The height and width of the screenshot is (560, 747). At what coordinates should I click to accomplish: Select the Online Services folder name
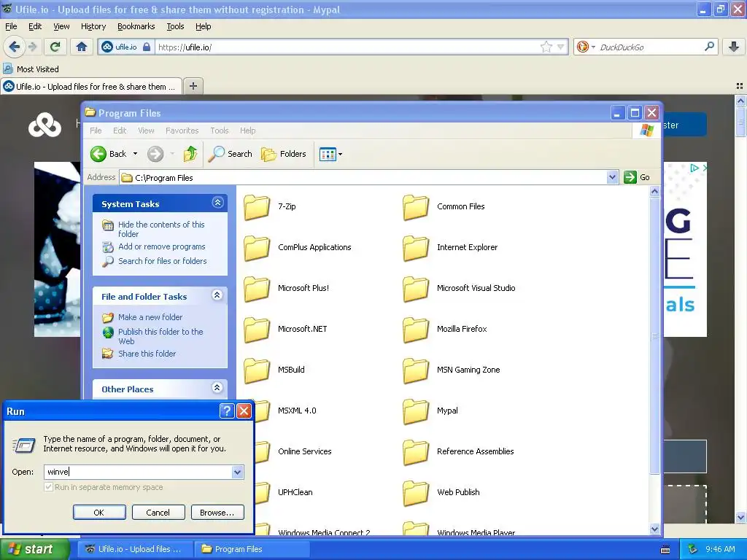(304, 451)
